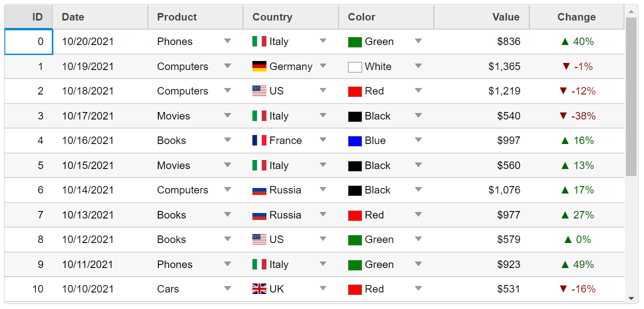Click the green up arrow showing 40% change
644x309 pixels.
coord(565,41)
